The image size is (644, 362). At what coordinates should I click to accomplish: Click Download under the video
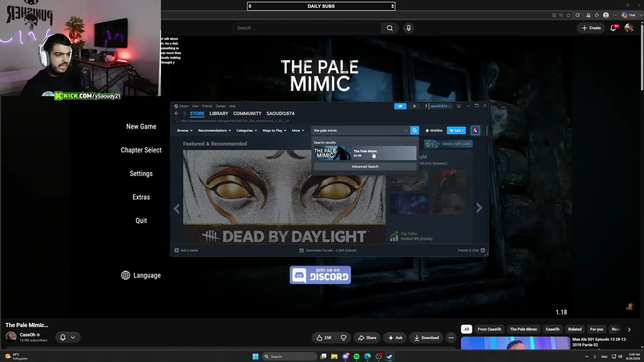pos(426,338)
